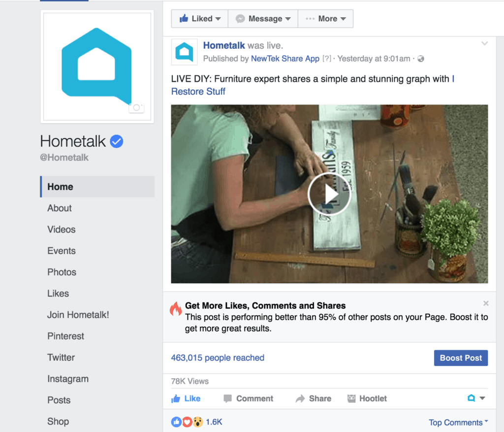Viewport: 504px width, 432px height.
Task: Click the Boost Post button
Action: [x=461, y=358]
